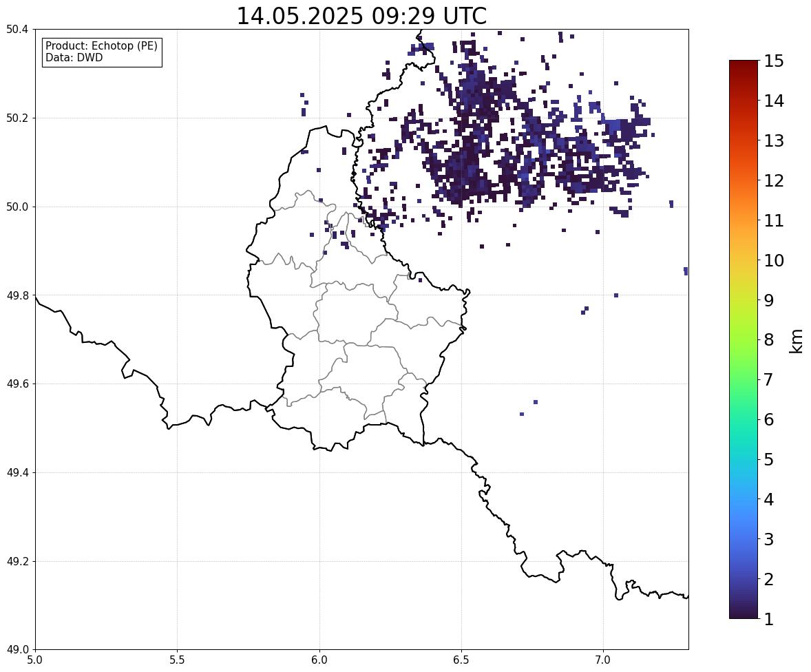The width and height of the screenshot is (811, 672).
Task: Click colorbar tick label 1
Action: [768, 619]
